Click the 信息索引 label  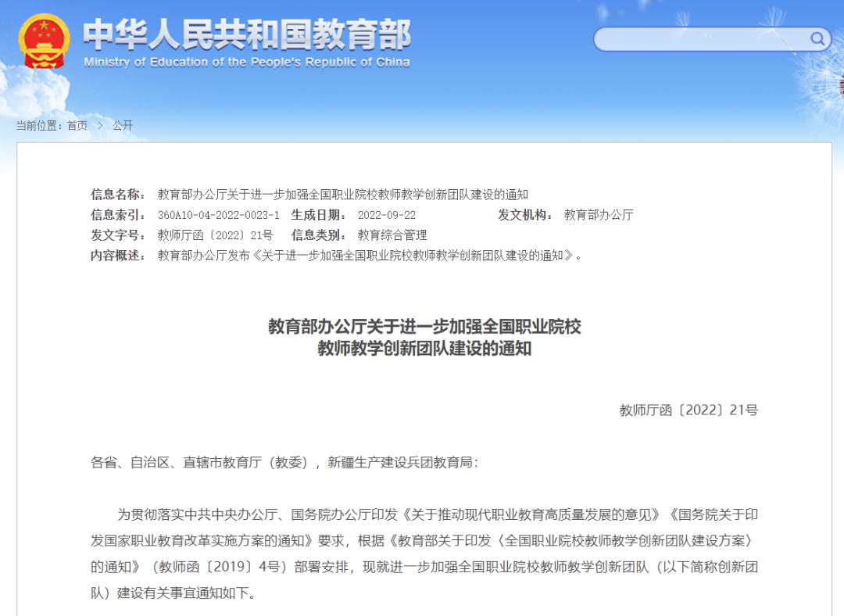click(118, 215)
